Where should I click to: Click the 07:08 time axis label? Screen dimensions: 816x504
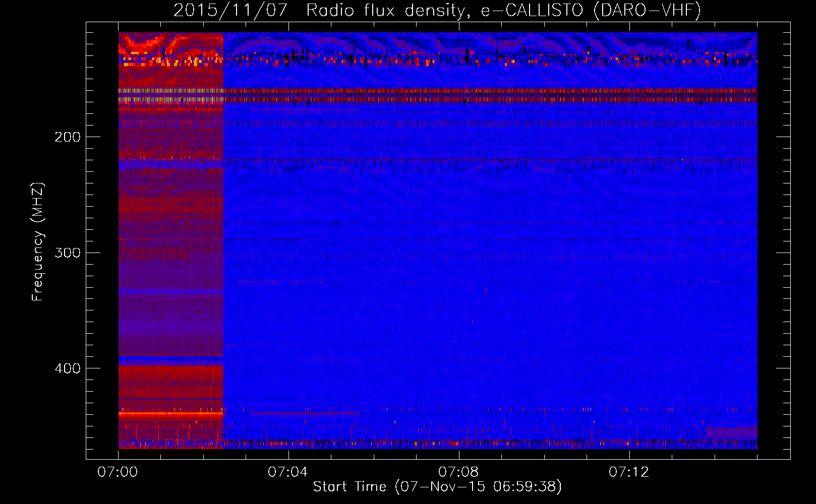458,472
